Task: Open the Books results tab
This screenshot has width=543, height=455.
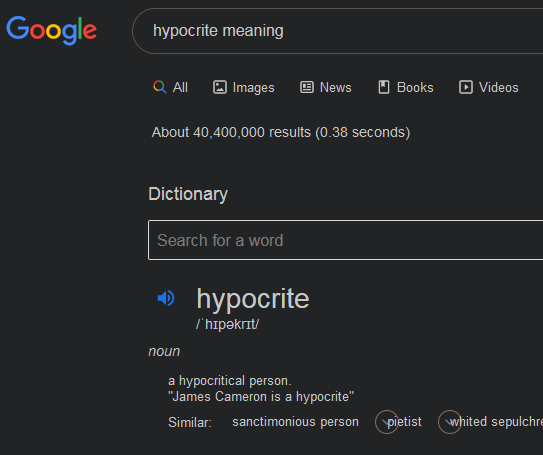Action: [x=406, y=87]
